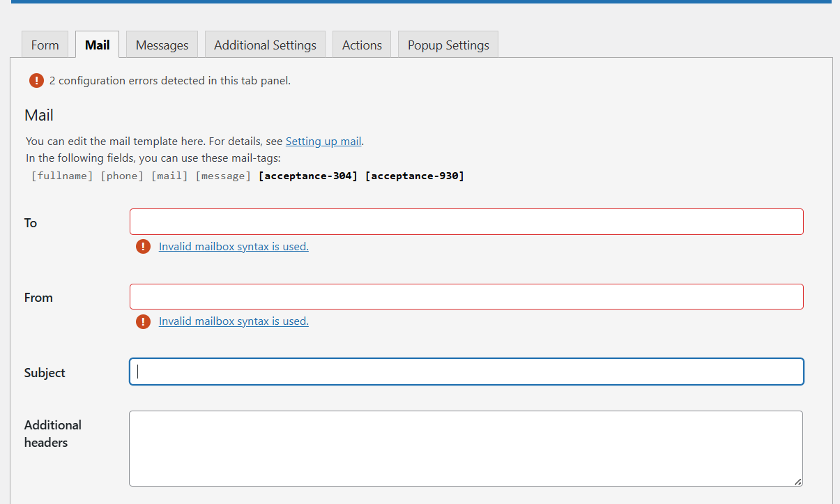
Task: Click the warning icon under the From field
Action: 143,321
